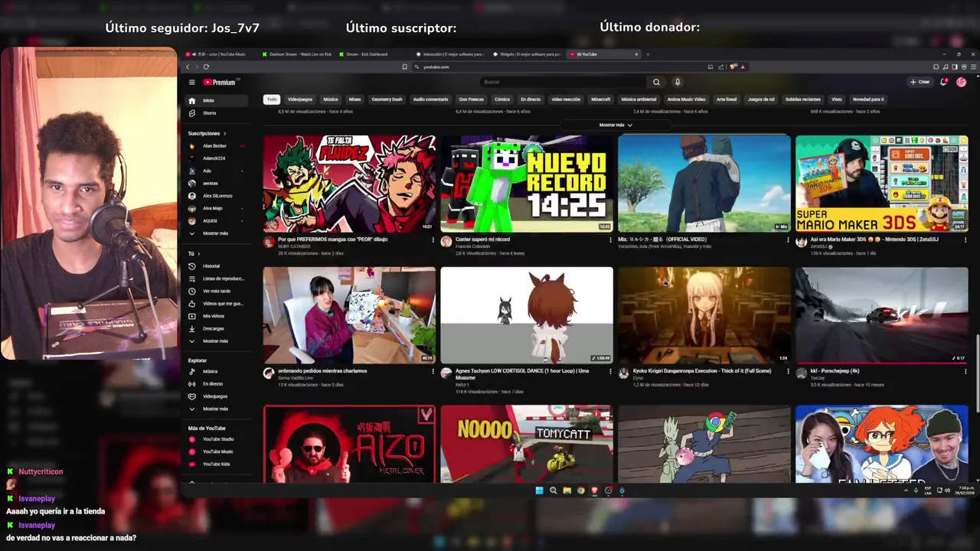980x551 pixels.
Task: Click the Crear button
Action: [x=920, y=82]
